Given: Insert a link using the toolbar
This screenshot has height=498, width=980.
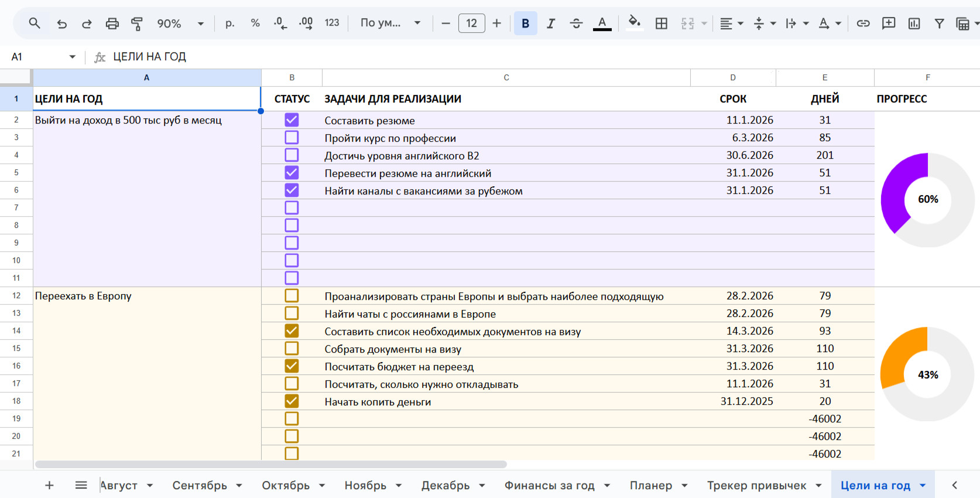Looking at the screenshot, I should (863, 23).
